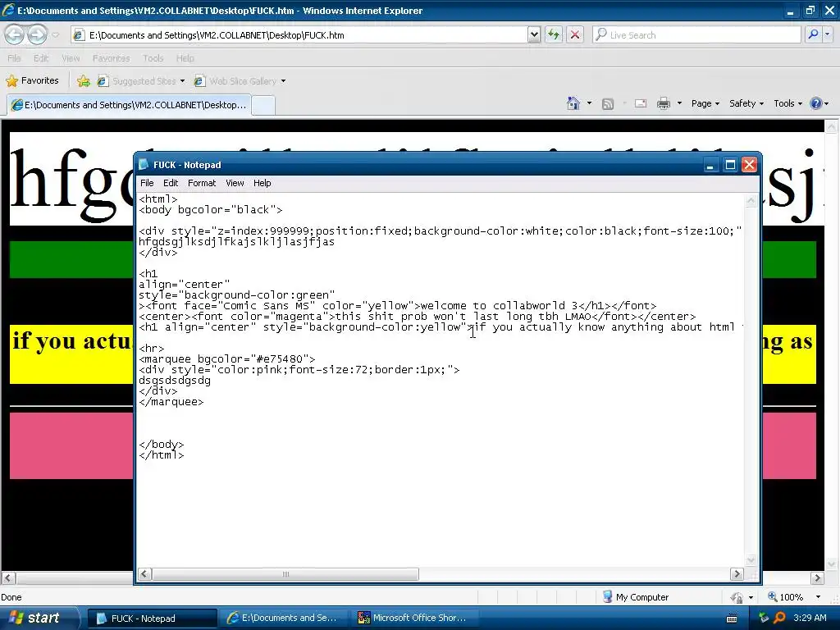Switch to Microsoft Office Shortcut taskbar button
Image resolution: width=840 pixels, height=630 pixels.
pos(415,619)
